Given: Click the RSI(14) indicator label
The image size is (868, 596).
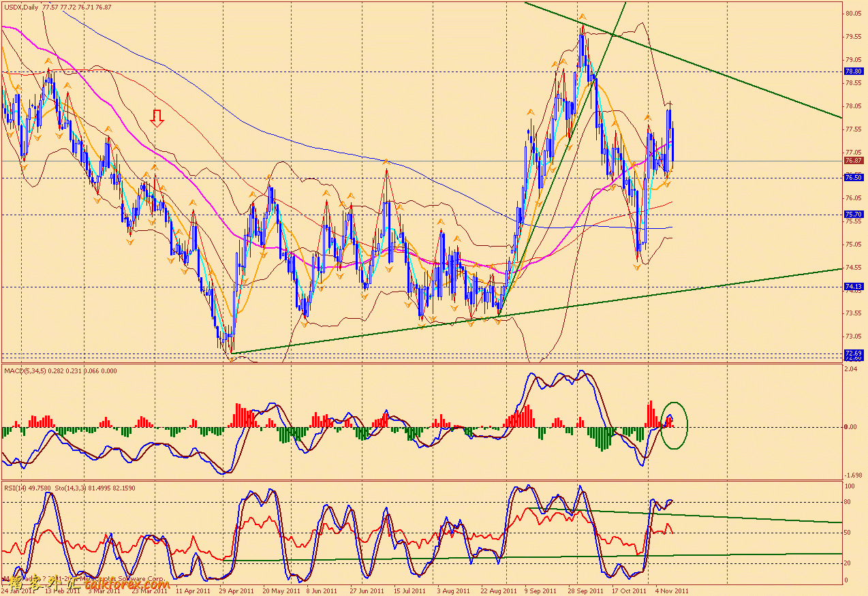Looking at the screenshot, I should point(16,487).
